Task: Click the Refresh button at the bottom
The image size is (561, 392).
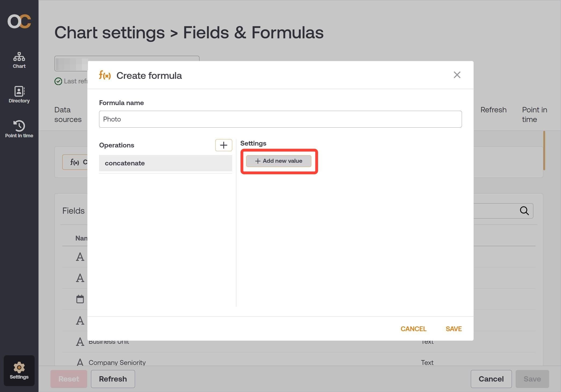Action: (113, 379)
